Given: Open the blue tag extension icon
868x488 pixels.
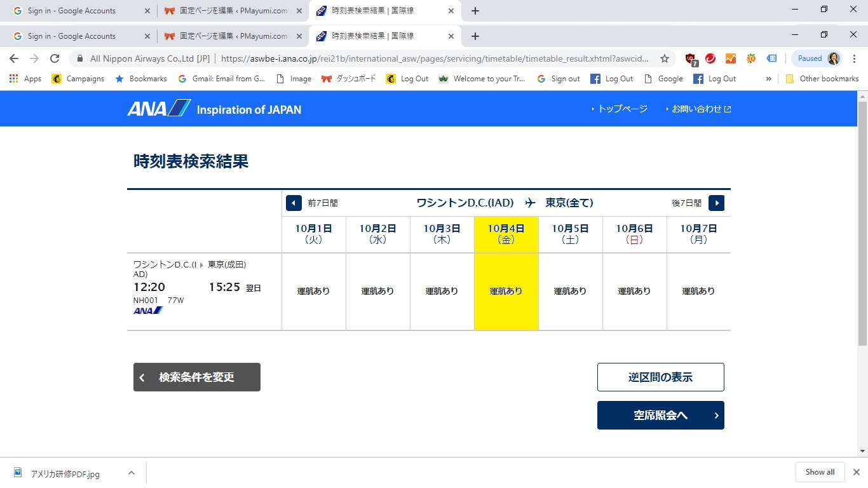Looking at the screenshot, I should (x=771, y=58).
